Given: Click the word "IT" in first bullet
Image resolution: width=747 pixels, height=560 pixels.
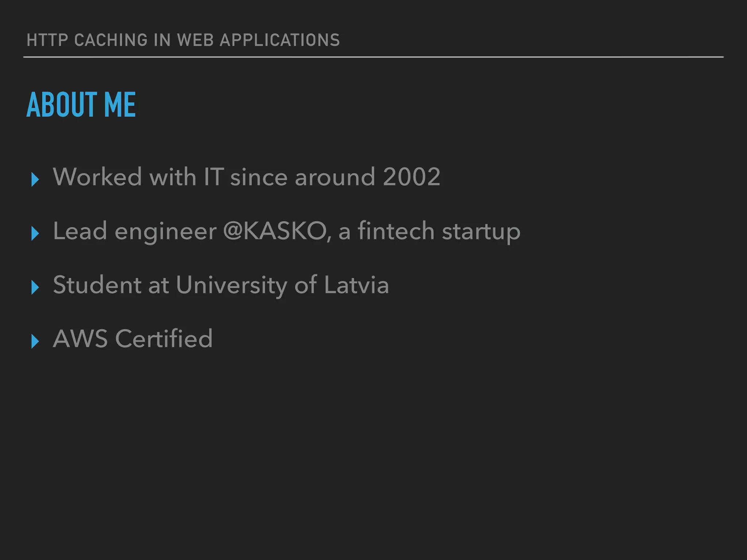Looking at the screenshot, I should point(213,177).
